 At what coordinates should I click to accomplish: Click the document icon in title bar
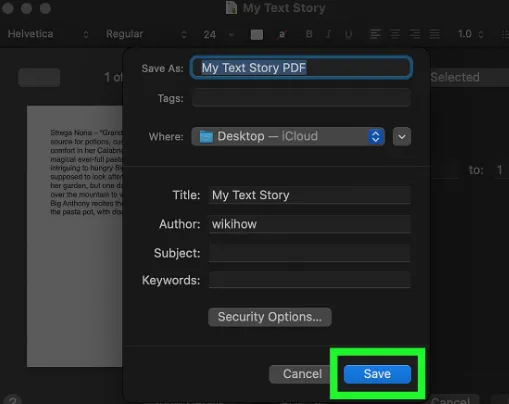[x=231, y=8]
